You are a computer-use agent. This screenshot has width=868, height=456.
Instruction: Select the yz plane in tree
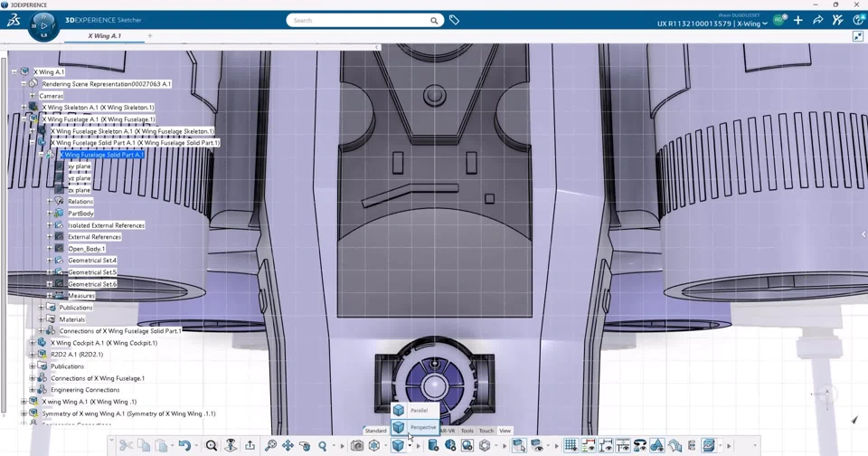click(80, 178)
